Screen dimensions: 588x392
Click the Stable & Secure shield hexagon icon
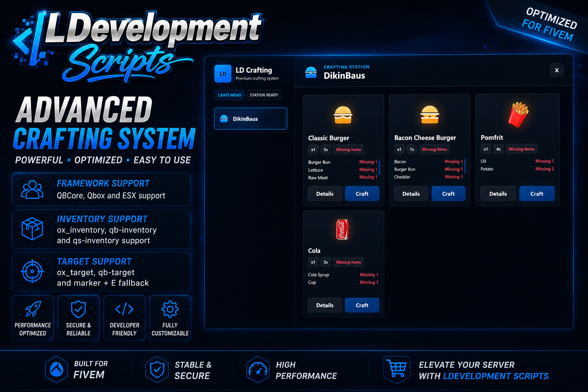[x=157, y=369]
